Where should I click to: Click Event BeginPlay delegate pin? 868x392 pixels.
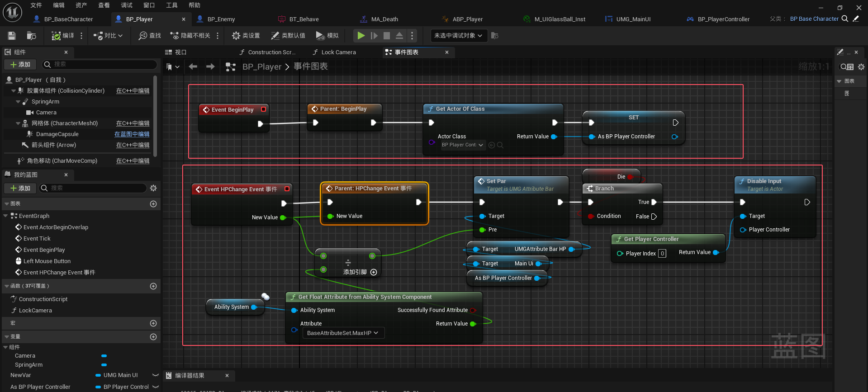264,109
